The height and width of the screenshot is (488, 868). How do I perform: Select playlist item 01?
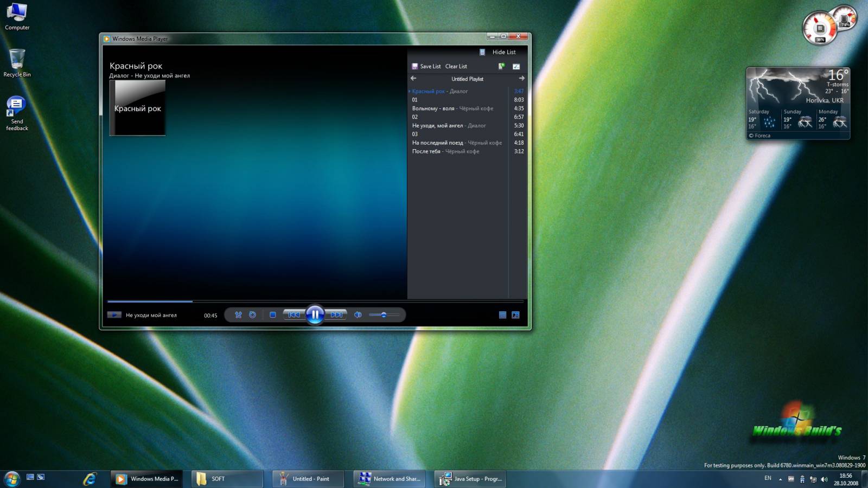(467, 100)
